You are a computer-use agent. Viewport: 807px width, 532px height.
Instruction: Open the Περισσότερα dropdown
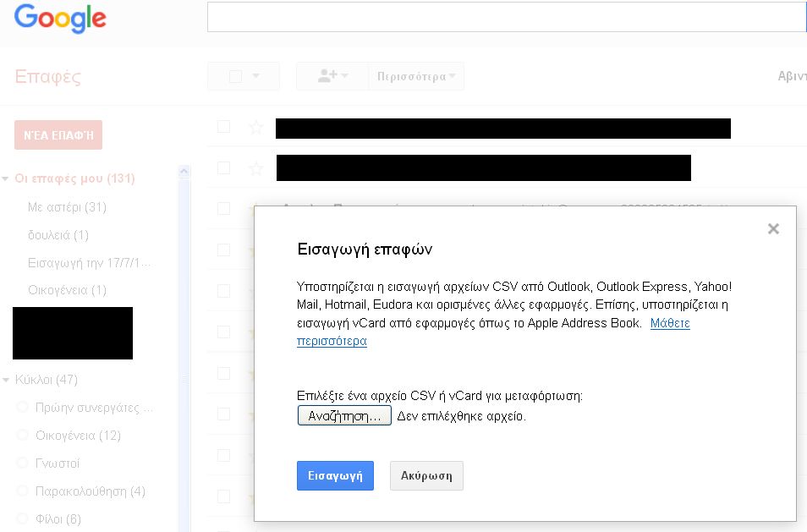pos(415,76)
